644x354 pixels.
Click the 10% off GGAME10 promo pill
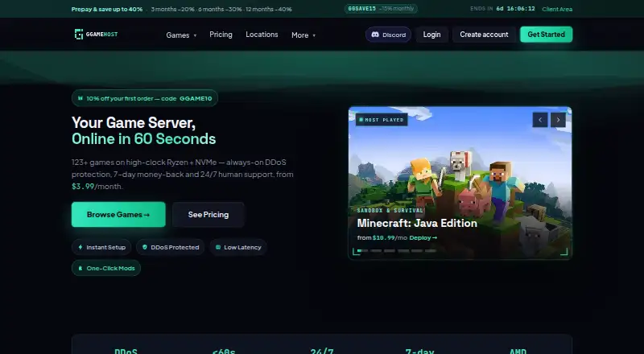point(145,98)
